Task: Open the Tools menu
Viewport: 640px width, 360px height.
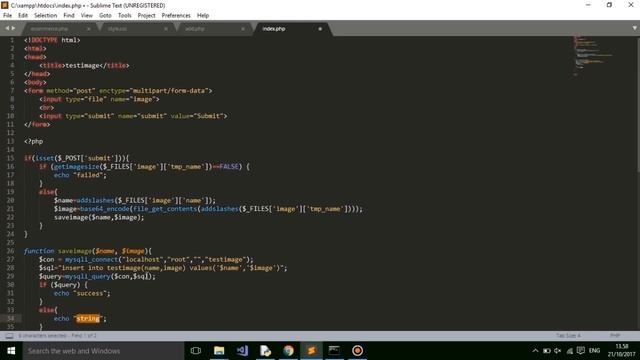Action: pyautogui.click(x=124, y=16)
